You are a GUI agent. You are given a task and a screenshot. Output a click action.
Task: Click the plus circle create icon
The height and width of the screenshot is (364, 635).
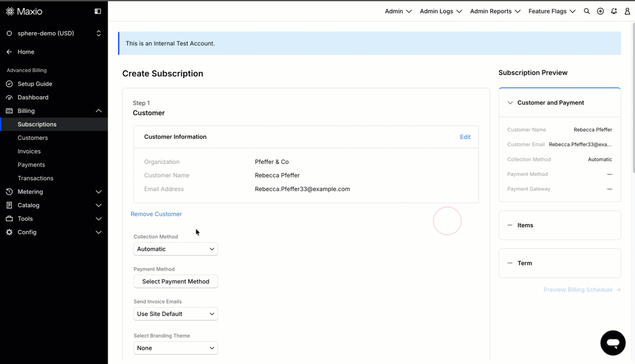click(x=600, y=11)
